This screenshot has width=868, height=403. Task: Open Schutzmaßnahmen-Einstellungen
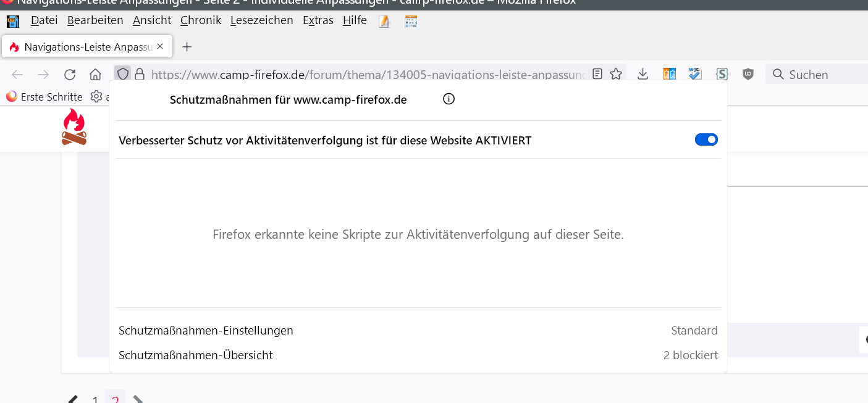206,331
